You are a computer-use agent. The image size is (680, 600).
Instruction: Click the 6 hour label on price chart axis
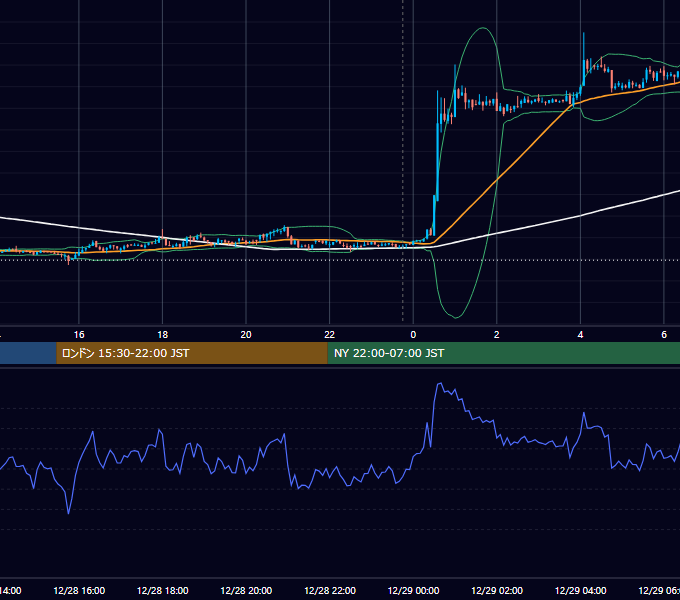point(664,335)
